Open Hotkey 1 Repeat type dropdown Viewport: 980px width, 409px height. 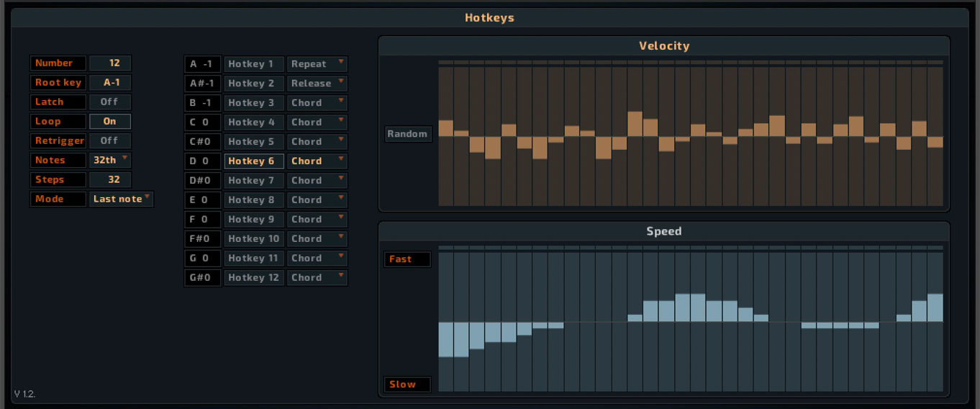[317, 64]
